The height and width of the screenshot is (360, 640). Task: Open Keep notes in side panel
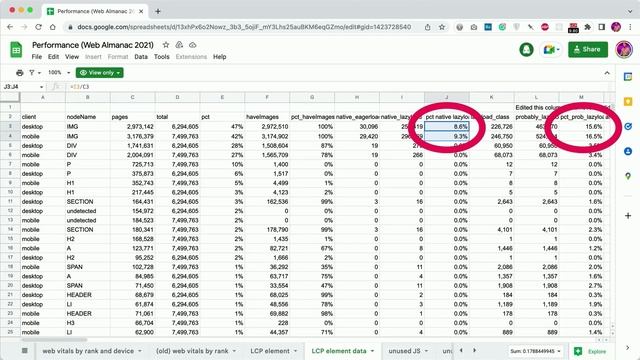(x=628, y=102)
